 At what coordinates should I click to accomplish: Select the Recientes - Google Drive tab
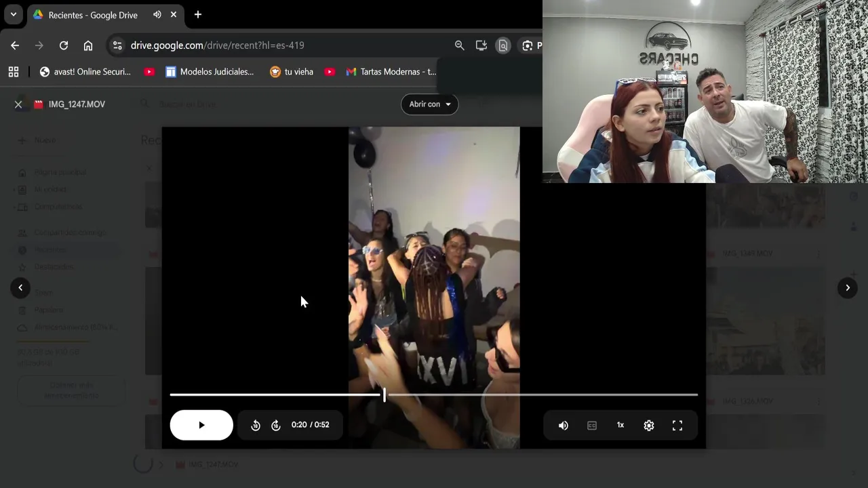(x=105, y=15)
